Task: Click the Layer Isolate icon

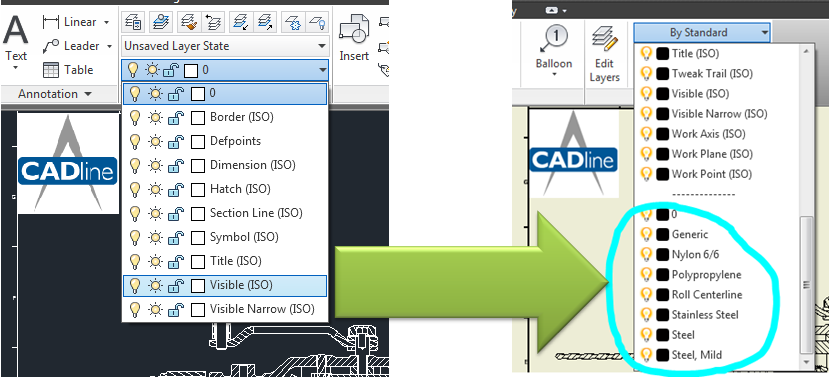Action: click(x=240, y=22)
